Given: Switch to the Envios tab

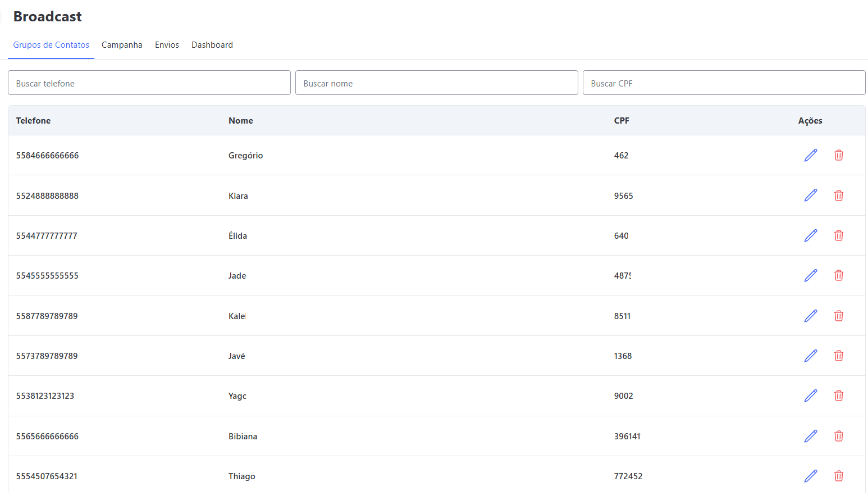Looking at the screenshot, I should pos(167,45).
